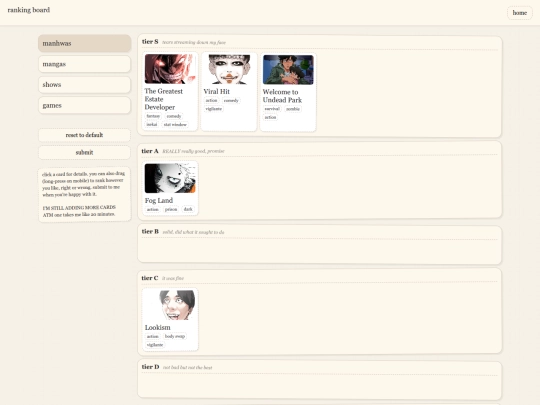Screen dimensions: 540x405
Task: Open Welcome to Undead Park cover image
Action: click(288, 70)
